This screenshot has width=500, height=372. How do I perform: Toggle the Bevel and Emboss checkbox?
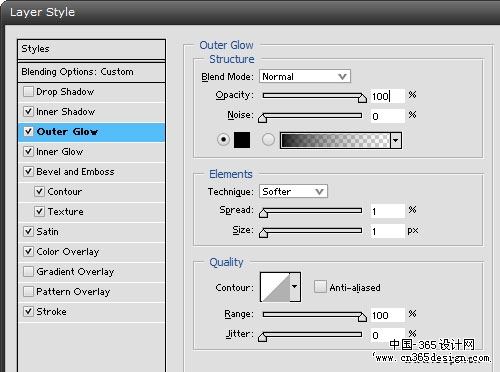click(x=28, y=171)
